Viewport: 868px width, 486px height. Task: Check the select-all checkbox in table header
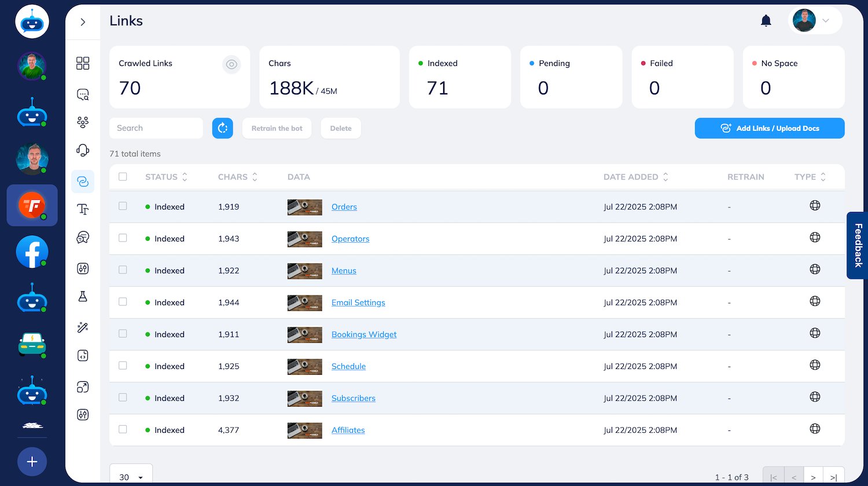123,177
